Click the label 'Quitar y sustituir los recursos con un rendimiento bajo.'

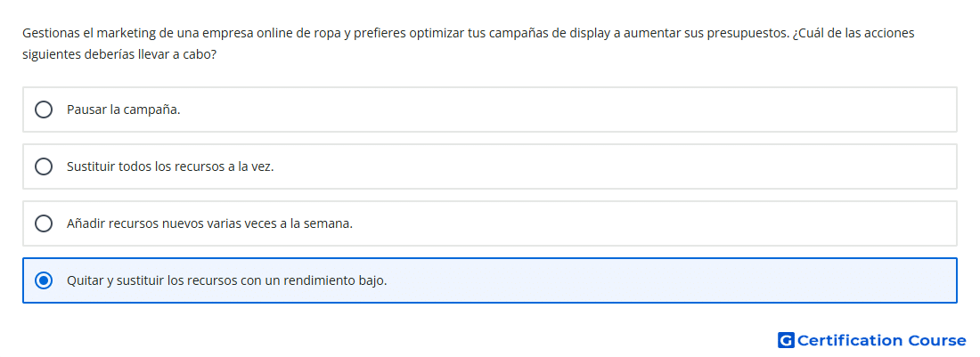coord(227,280)
